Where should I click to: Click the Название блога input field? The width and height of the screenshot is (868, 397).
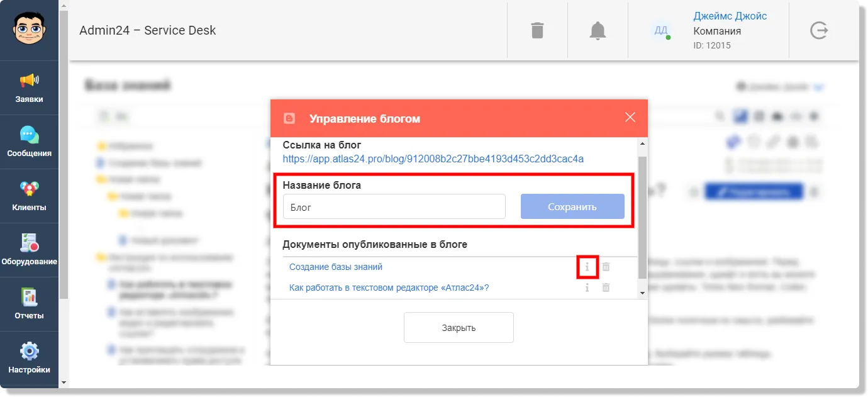(394, 206)
